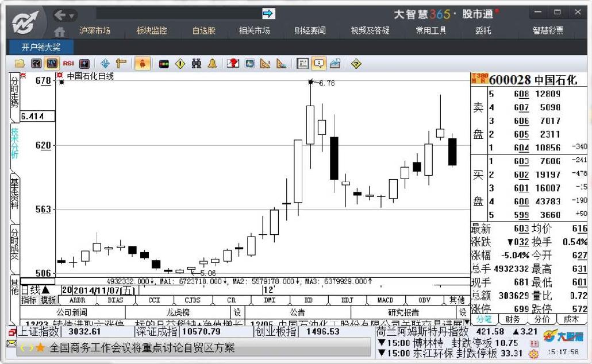Toggle the highlighted speech bubble info icon
Image resolution: width=592 pixels, height=364 pixels.
point(319,64)
